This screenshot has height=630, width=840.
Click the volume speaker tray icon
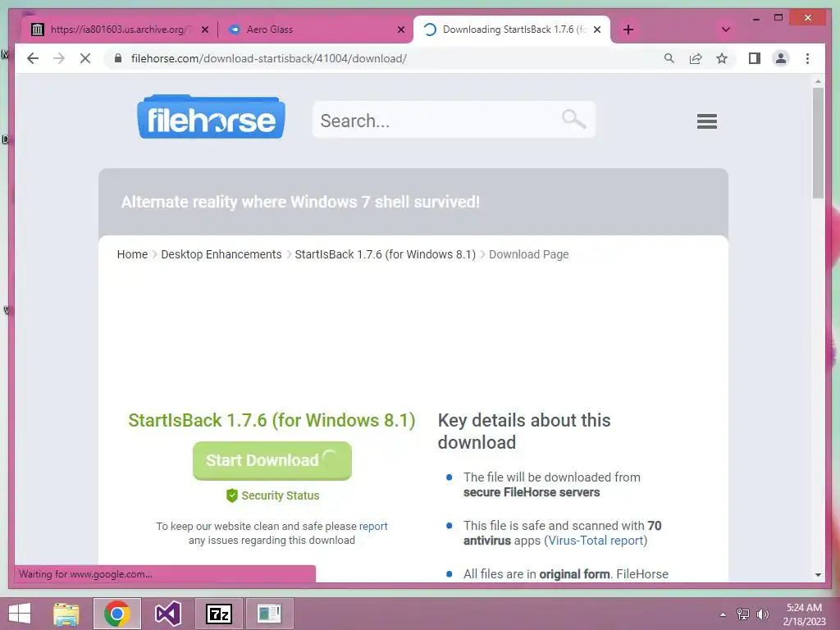click(x=762, y=614)
